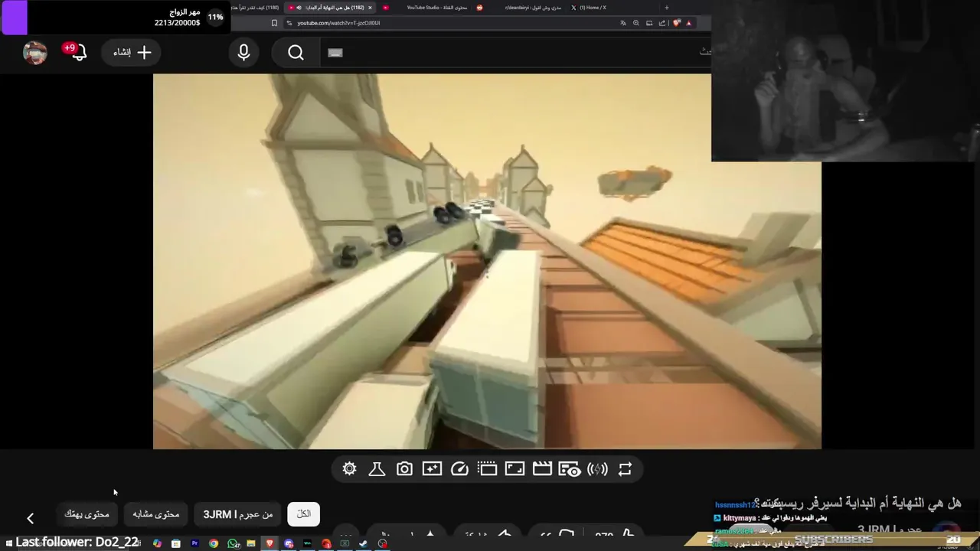The width and height of the screenshot is (980, 551).
Task: Click the lightning boost icon in the toolbar
Action: point(597,469)
